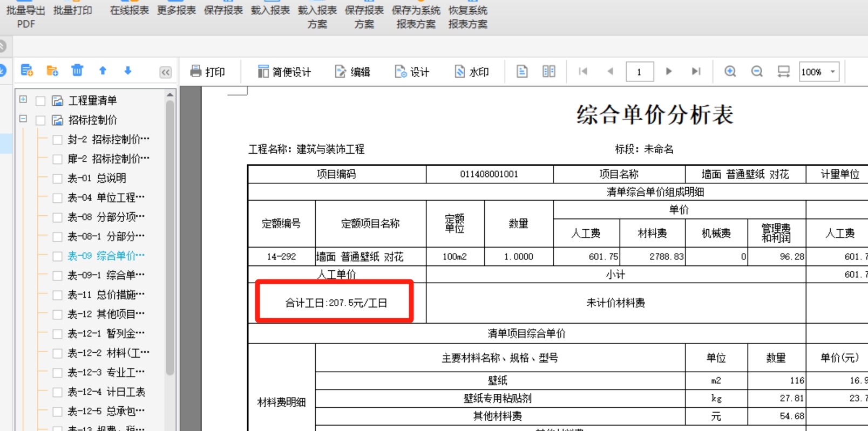
Task: Select 表-09-1 综合单 report item
Action: [106, 275]
